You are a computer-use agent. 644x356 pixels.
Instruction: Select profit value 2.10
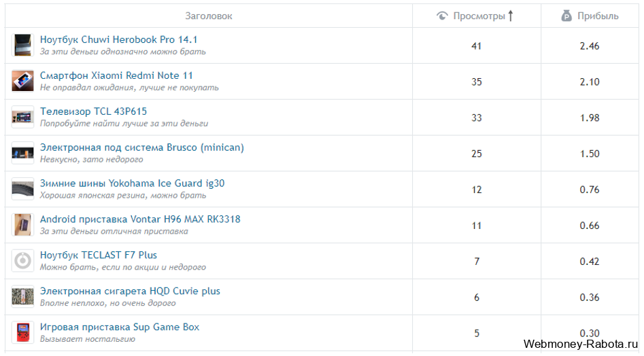(x=590, y=82)
